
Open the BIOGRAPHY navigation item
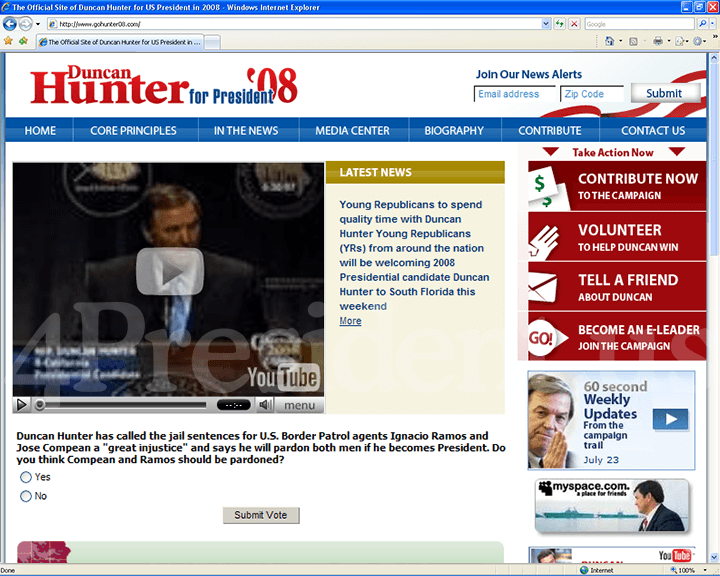(x=454, y=130)
